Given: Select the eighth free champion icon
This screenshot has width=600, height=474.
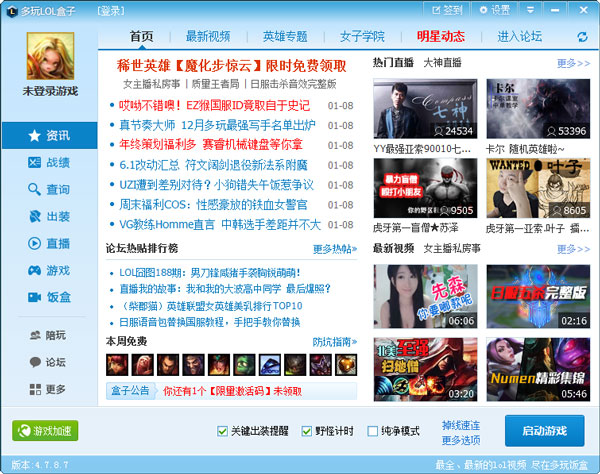Looking at the screenshot, I should 295,365.
